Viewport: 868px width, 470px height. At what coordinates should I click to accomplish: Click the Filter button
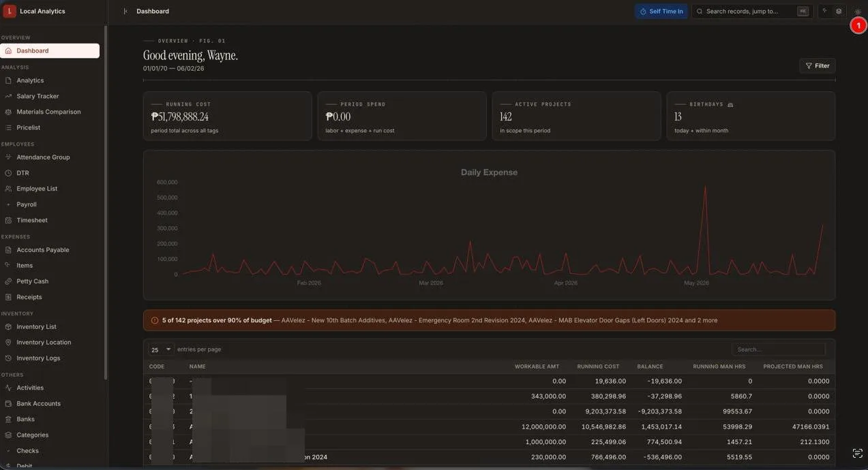[x=818, y=65]
